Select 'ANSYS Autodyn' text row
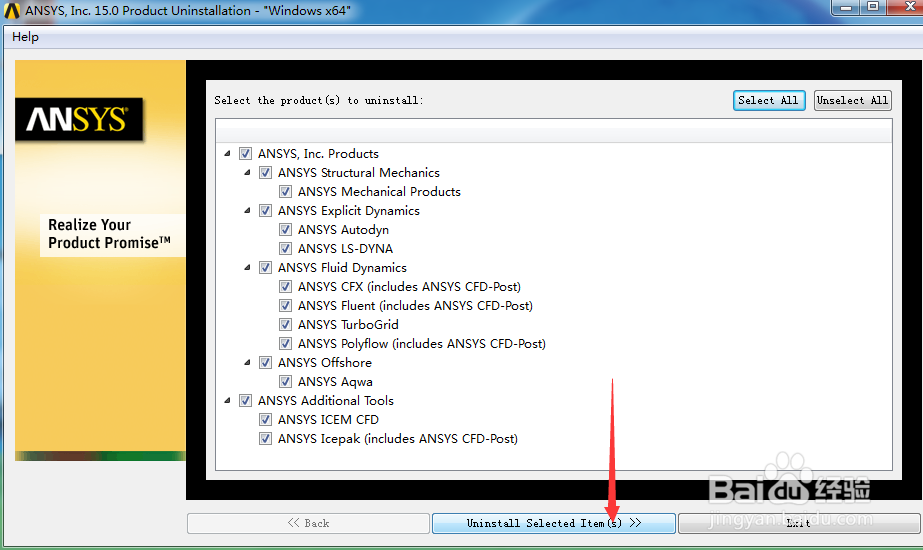The height and width of the screenshot is (550, 923). [x=343, y=230]
